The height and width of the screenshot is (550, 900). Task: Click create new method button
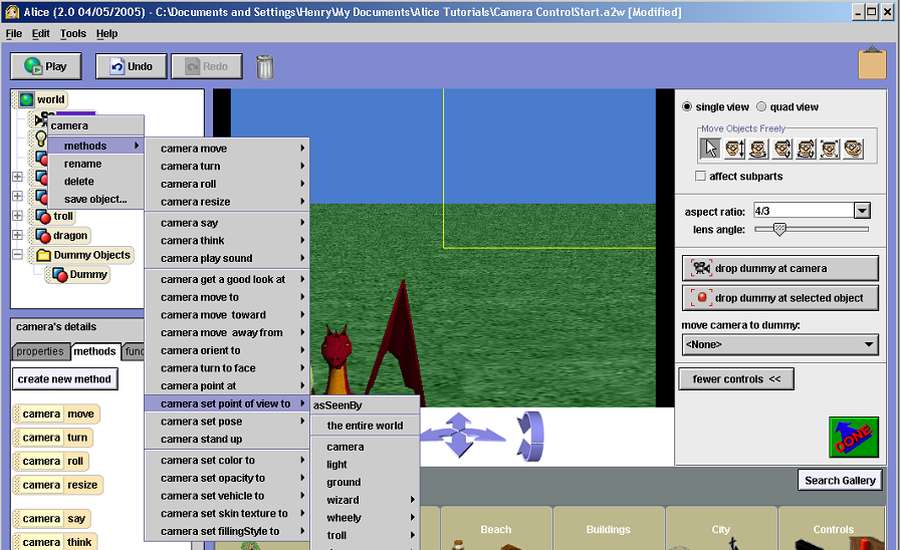(64, 379)
